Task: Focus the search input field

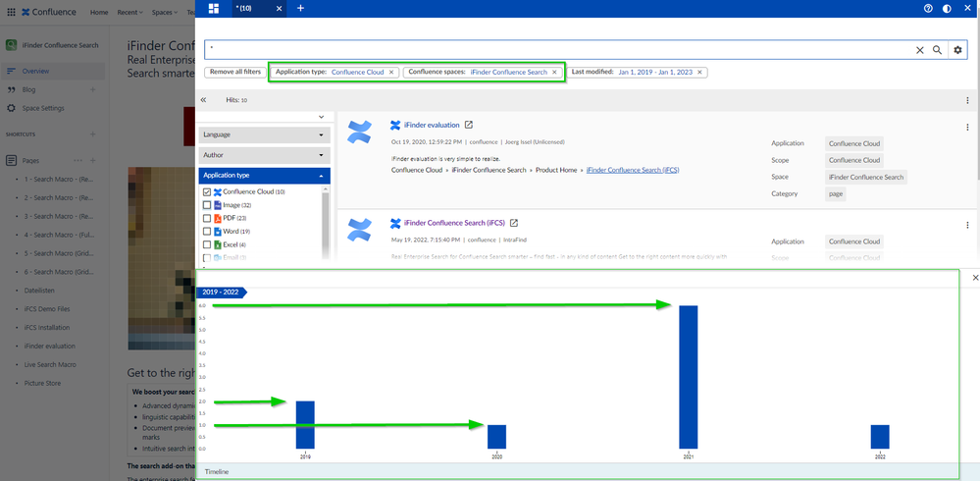Action: 558,50
